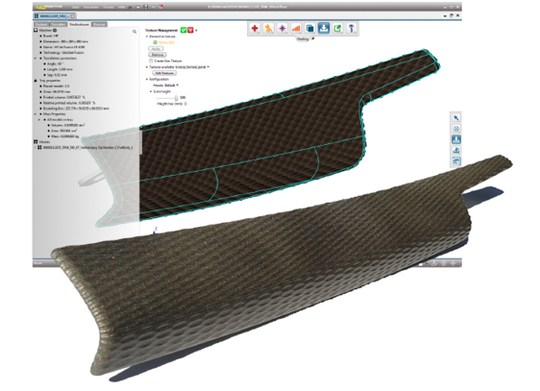Select the model file row under Models
Screen dimensions: 540x391
[88, 147]
